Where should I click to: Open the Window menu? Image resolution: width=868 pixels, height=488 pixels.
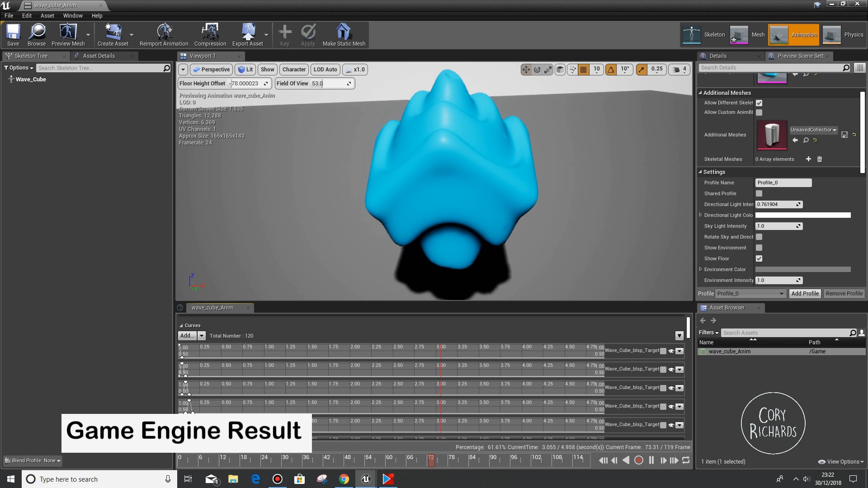click(73, 15)
